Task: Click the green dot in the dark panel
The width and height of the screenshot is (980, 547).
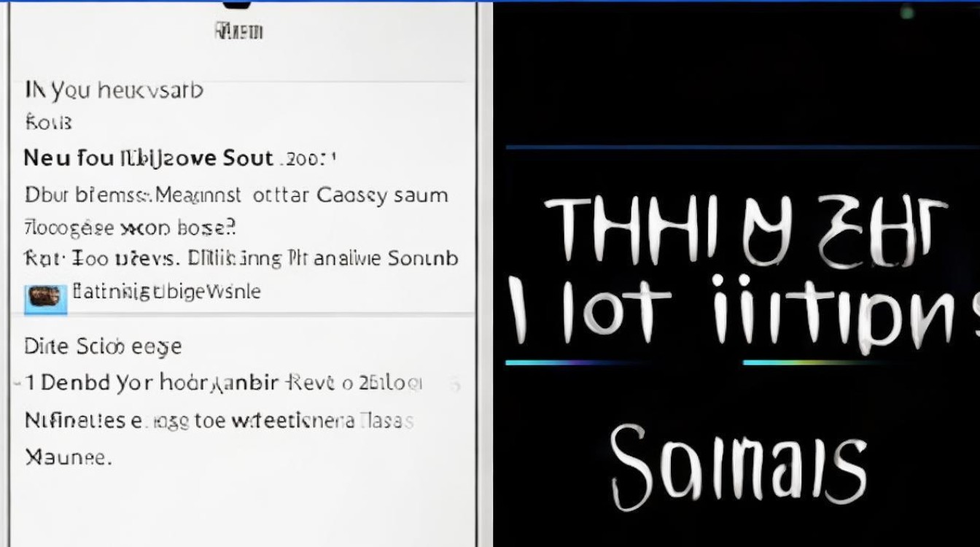Action: pyautogui.click(x=906, y=12)
